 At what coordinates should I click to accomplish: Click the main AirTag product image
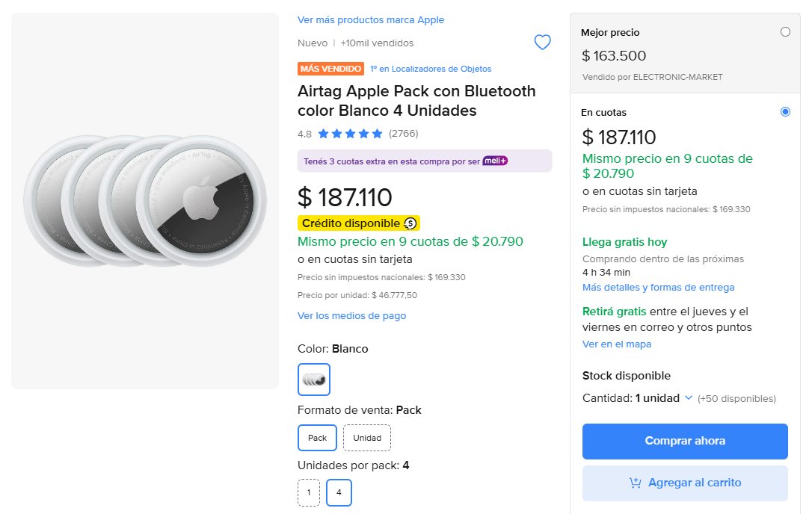coord(145,201)
